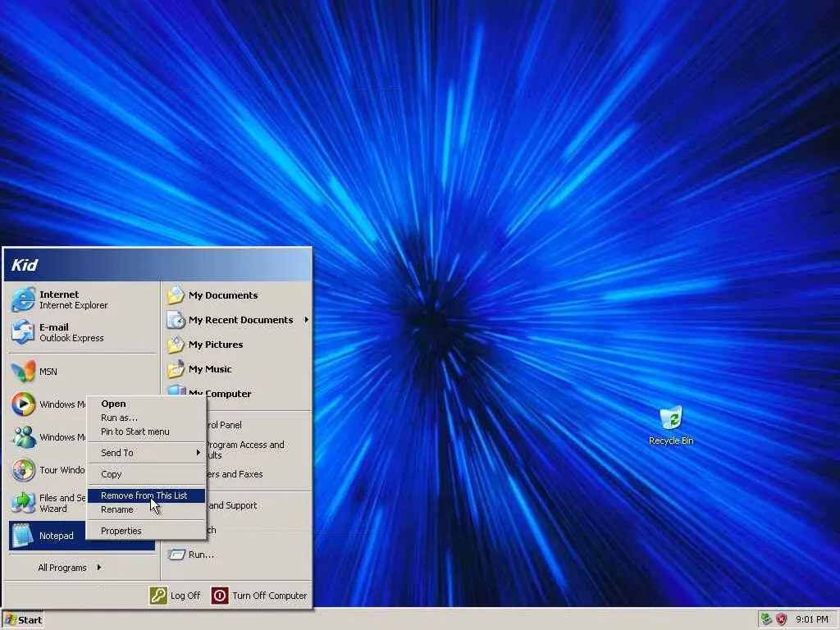Click the Outlook Express subtitle text
The image size is (840, 630).
tap(71, 338)
